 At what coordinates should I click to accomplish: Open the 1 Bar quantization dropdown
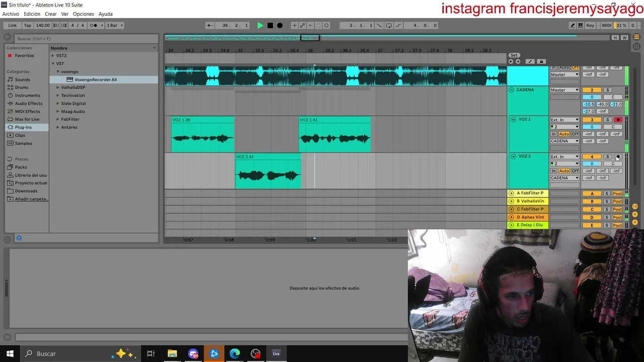(115, 25)
